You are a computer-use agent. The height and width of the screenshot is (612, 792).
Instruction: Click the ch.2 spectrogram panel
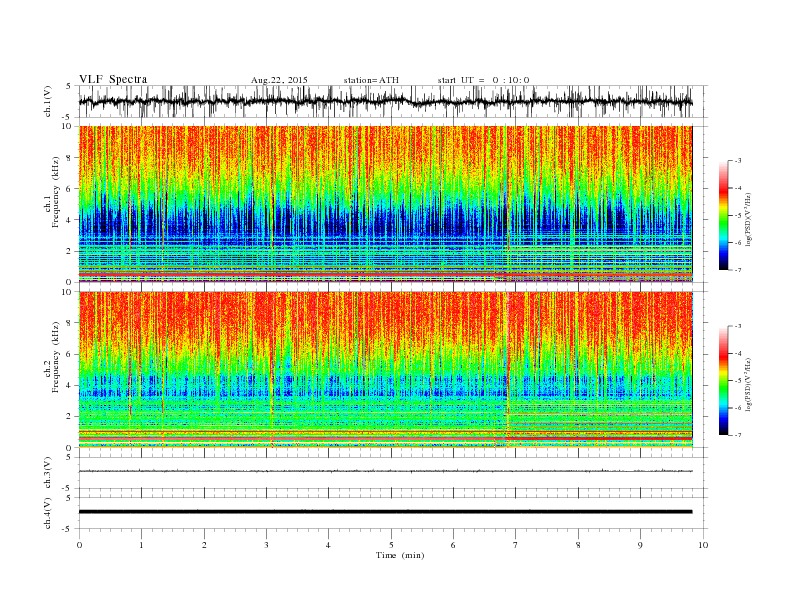pyautogui.click(x=385, y=370)
